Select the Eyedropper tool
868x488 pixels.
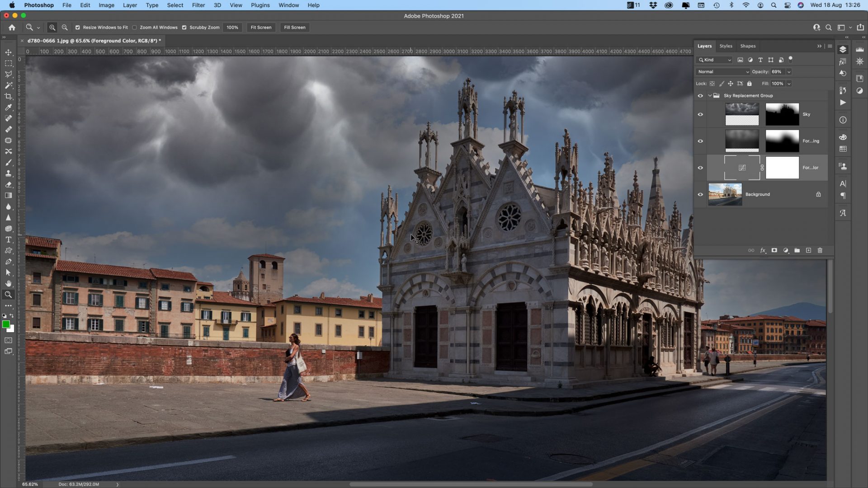pos(8,108)
